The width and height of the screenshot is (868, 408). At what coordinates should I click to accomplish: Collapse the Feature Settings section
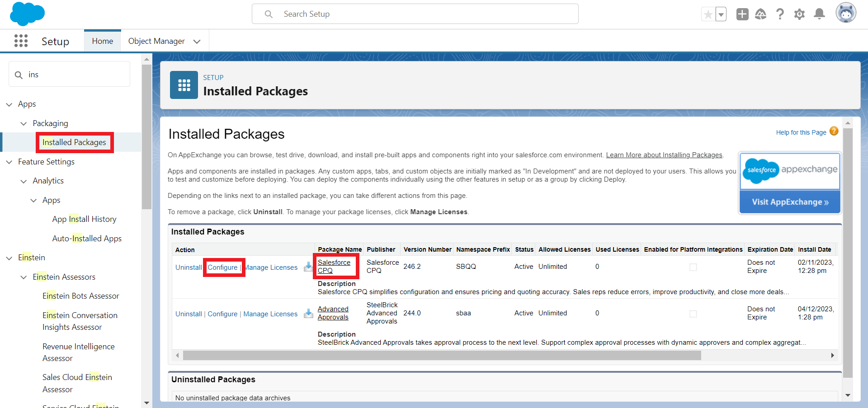point(9,162)
